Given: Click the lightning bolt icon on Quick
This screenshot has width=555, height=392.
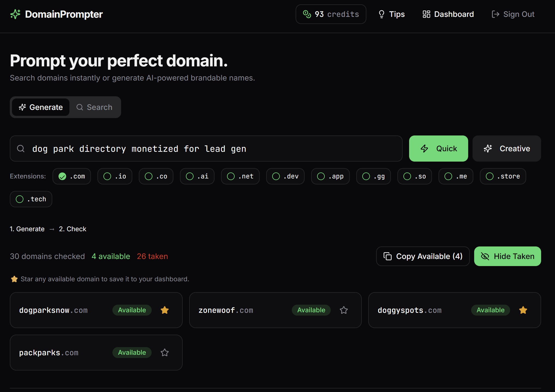Looking at the screenshot, I should [x=425, y=149].
